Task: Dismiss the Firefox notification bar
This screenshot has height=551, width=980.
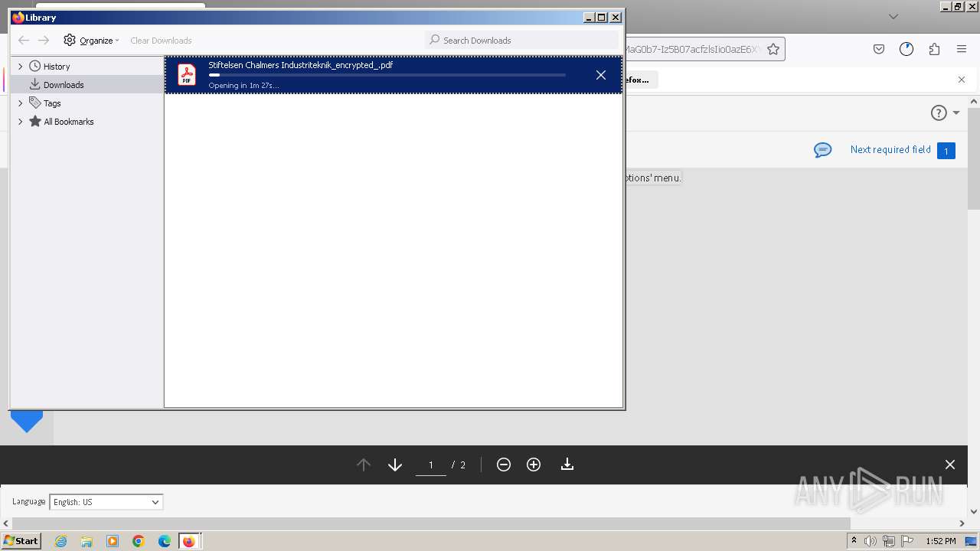Action: tap(962, 80)
